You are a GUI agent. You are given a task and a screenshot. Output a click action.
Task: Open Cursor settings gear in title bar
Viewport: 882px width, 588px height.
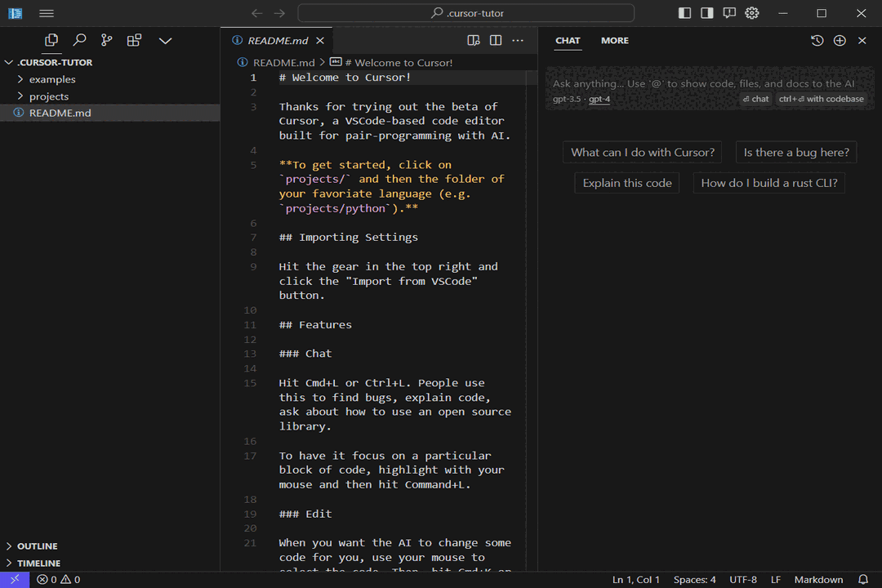[752, 13]
